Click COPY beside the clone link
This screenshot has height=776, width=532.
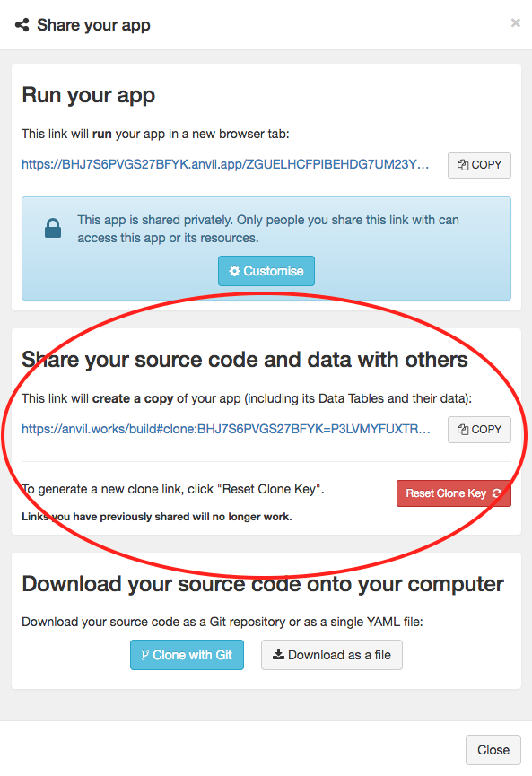pos(479,429)
